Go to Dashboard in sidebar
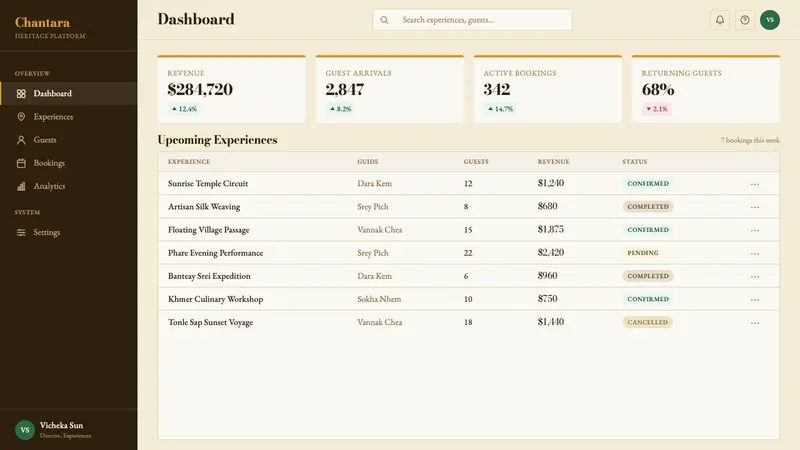Image resolution: width=800 pixels, height=450 pixels. [68, 93]
